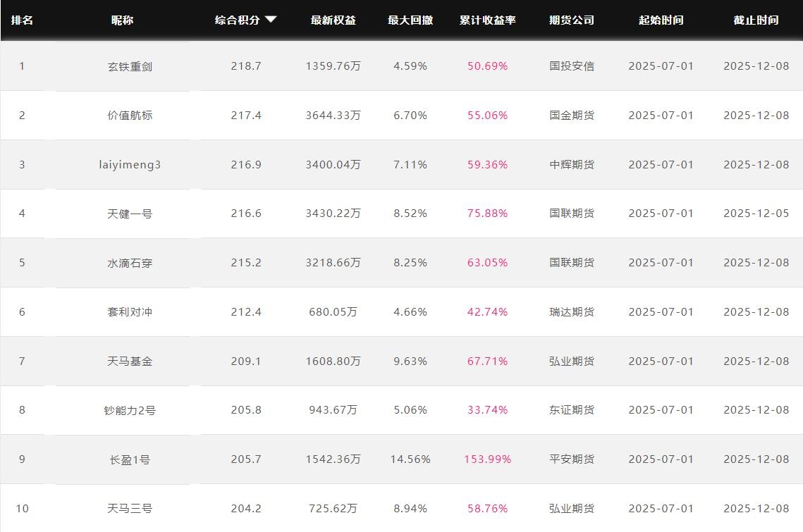The height and width of the screenshot is (532, 803).
Task: Click 平安期货 in the company column
Action: 571,459
